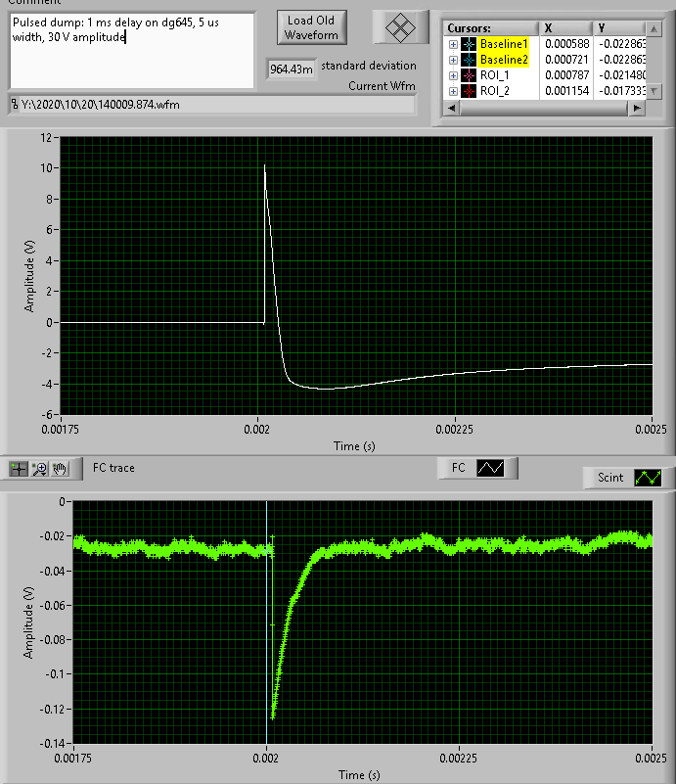Click the FC plot legend line sample
Image resolution: width=676 pixels, height=784 pixels.
490,468
